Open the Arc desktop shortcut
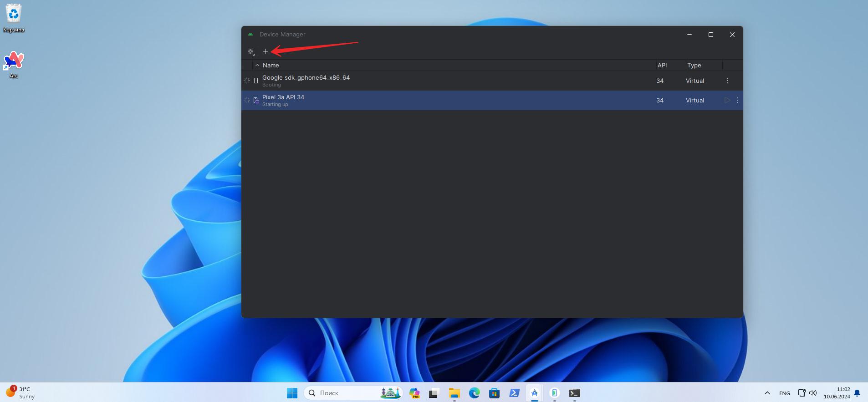The width and height of the screenshot is (868, 402). pos(14,65)
